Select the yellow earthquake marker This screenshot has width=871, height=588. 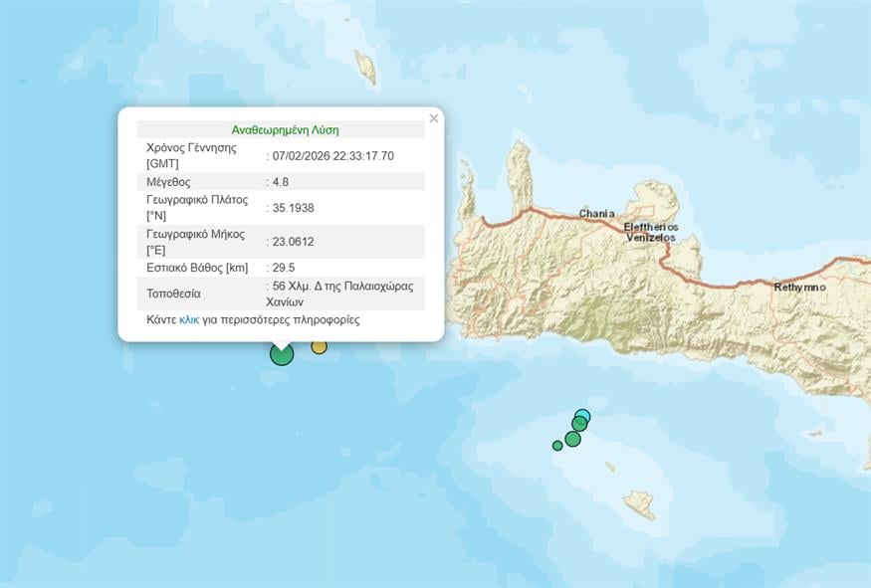(319, 346)
